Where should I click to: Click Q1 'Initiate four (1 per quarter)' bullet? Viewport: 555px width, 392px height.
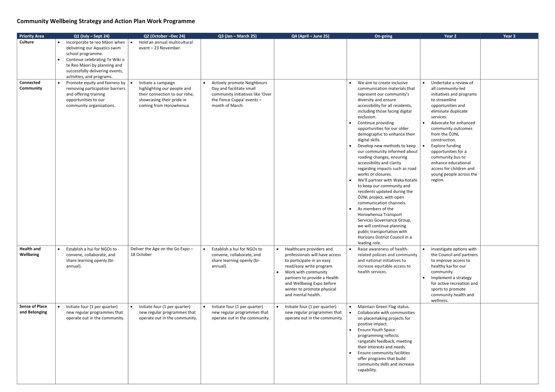95,312
